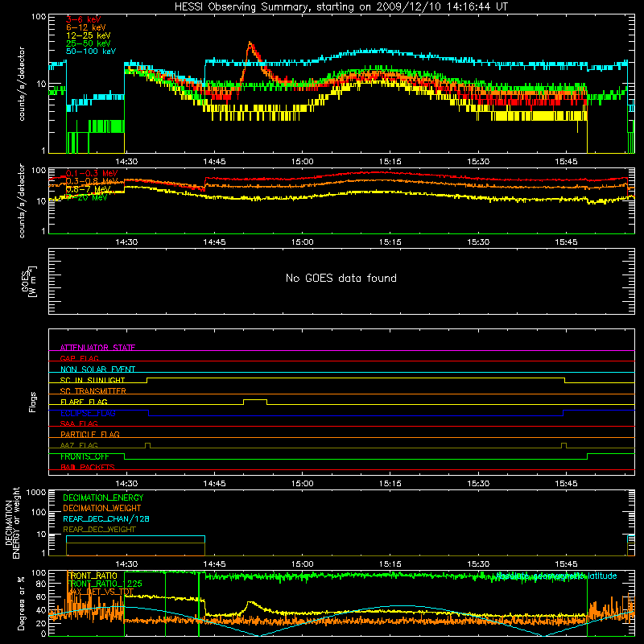
Task: Select the MAX_DET_VS_TOT legend label
Action: [x=100, y=592]
